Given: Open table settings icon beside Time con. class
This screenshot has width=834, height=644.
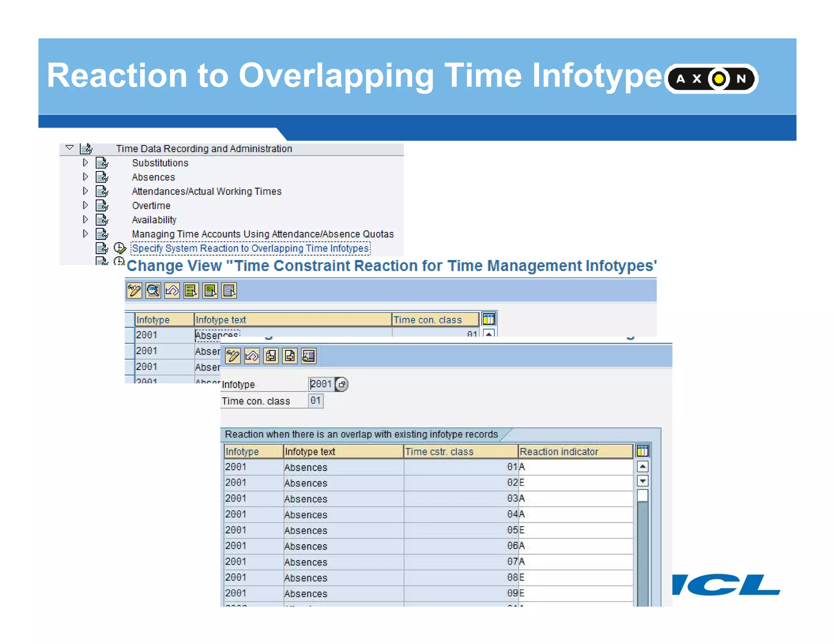Looking at the screenshot, I should point(489,319).
